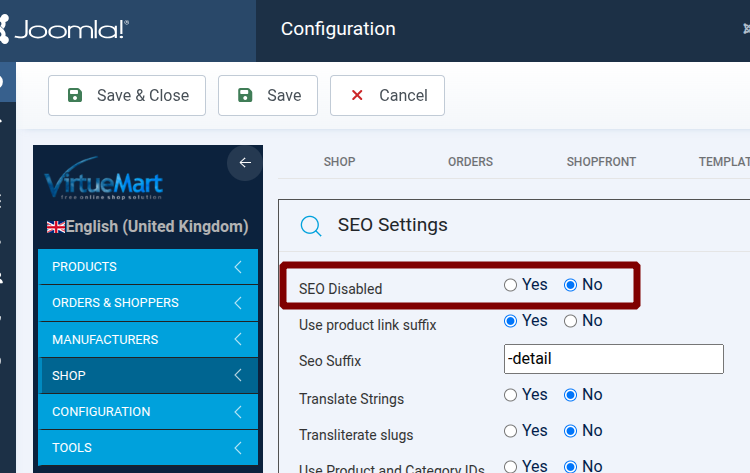Image resolution: width=750 pixels, height=473 pixels.
Task: Click the red X icon on Cancel
Action: click(x=357, y=95)
